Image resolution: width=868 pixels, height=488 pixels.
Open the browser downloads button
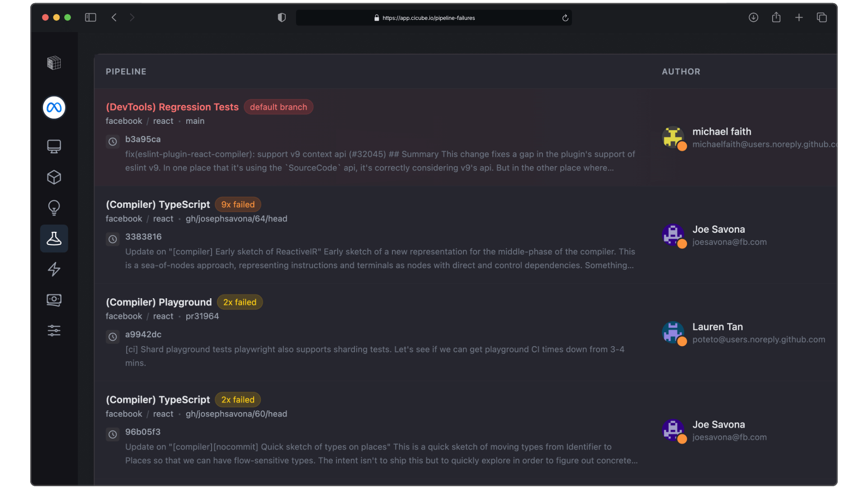[753, 18]
